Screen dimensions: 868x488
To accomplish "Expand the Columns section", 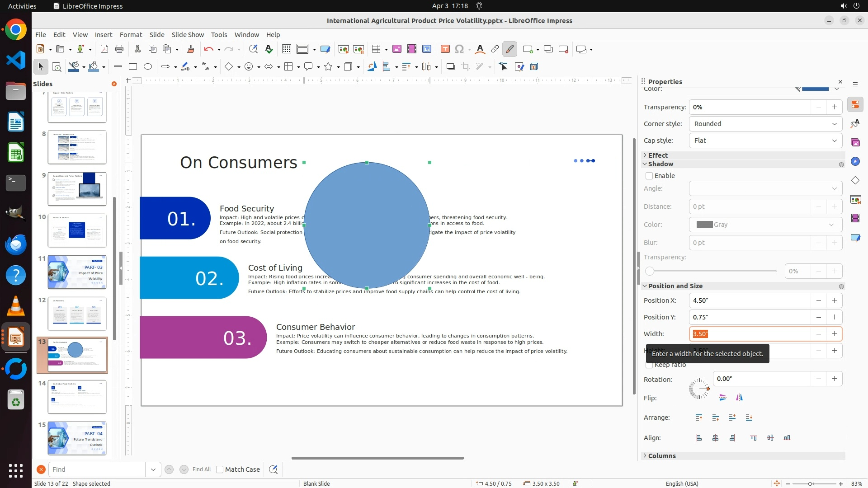I will [x=661, y=456].
